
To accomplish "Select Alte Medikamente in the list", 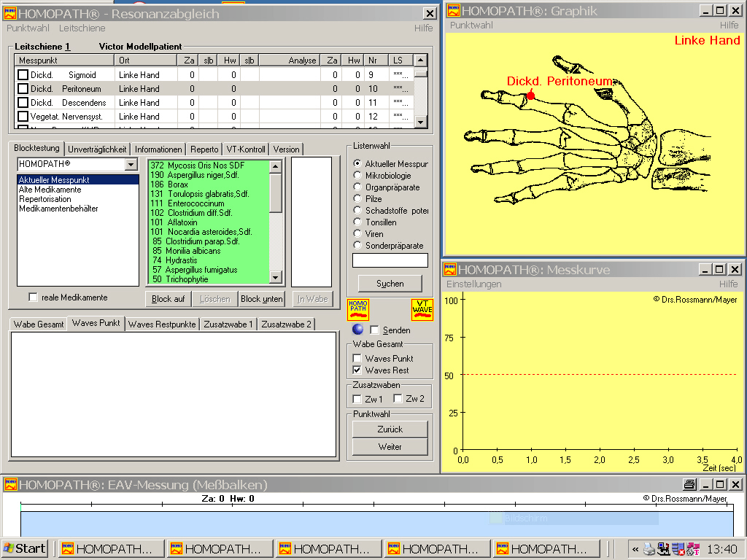I will pyautogui.click(x=50, y=190).
